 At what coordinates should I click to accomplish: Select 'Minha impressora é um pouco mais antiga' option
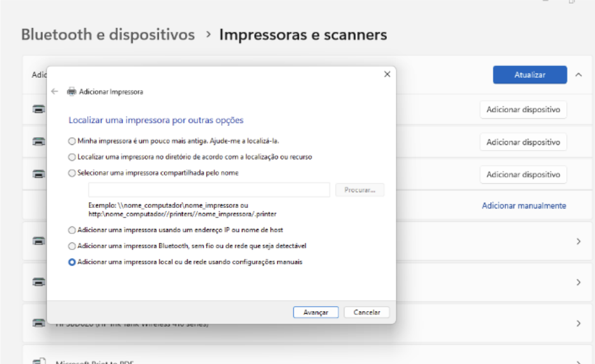tap(72, 141)
